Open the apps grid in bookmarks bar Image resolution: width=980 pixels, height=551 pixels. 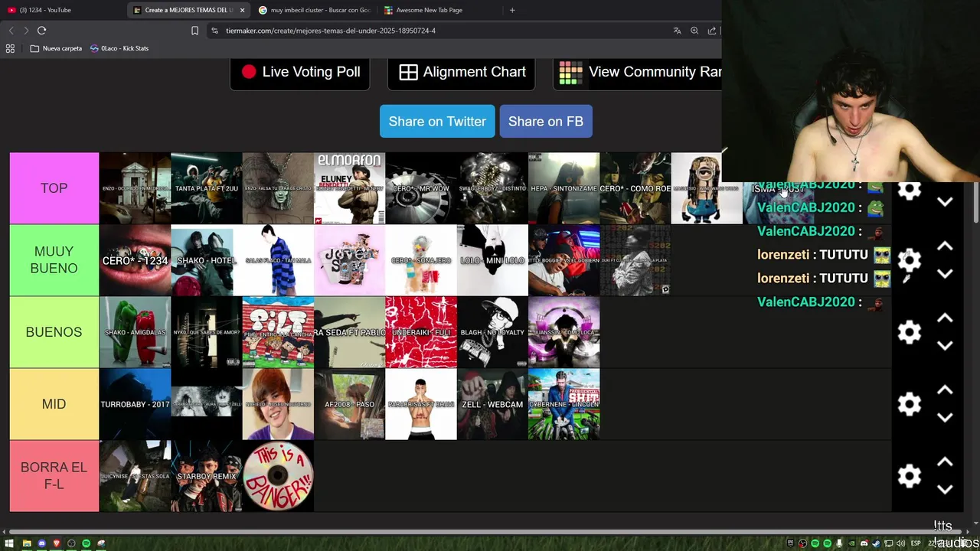click(x=10, y=48)
